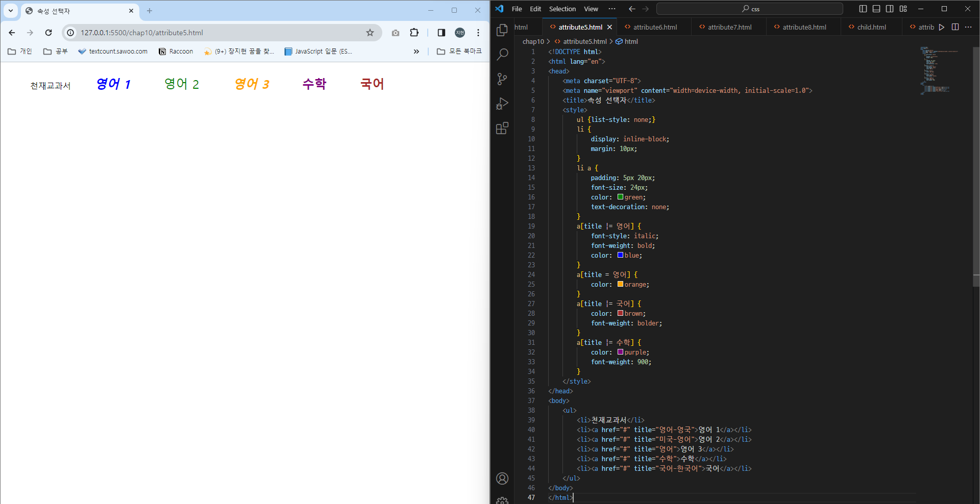
Task: Toggle the Chrome side panel
Action: 442,33
